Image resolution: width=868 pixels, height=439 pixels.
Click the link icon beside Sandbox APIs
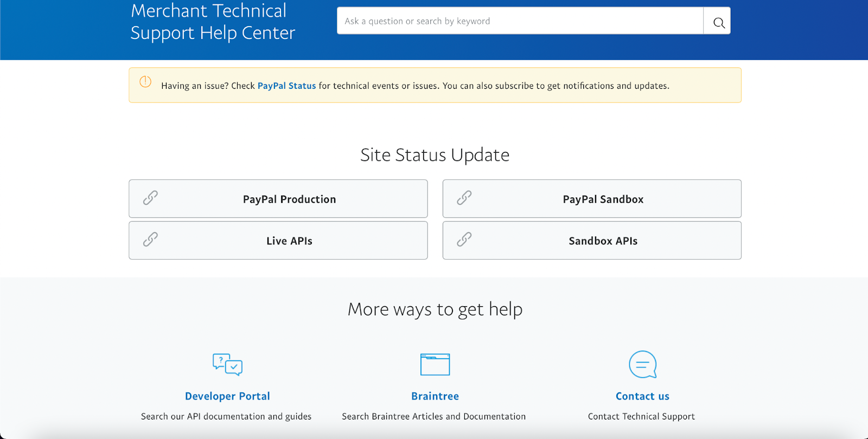click(464, 240)
